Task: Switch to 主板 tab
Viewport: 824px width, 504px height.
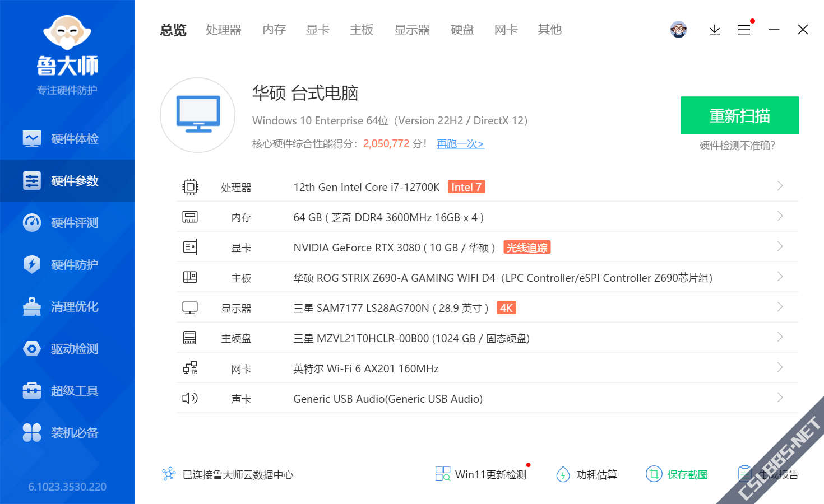Action: point(362,30)
